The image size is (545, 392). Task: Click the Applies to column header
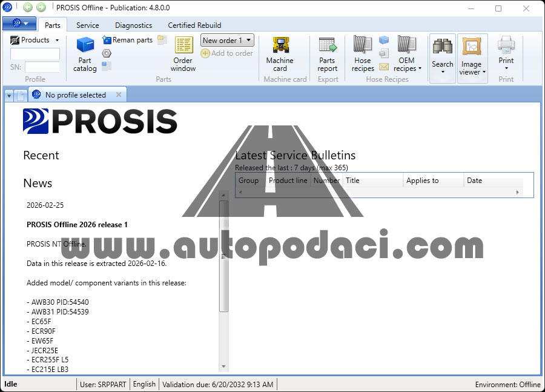coord(434,181)
